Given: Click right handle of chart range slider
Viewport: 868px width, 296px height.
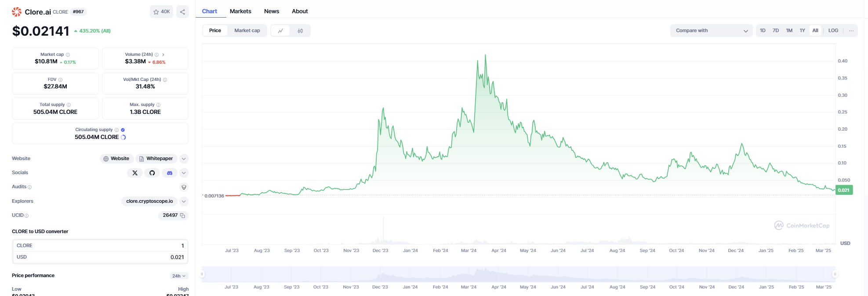Looking at the screenshot, I should (x=835, y=274).
